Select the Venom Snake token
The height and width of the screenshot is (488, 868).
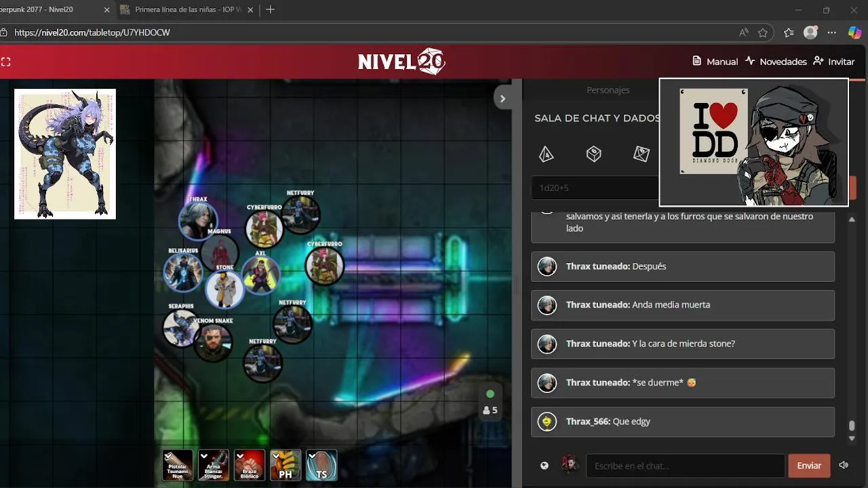click(213, 343)
